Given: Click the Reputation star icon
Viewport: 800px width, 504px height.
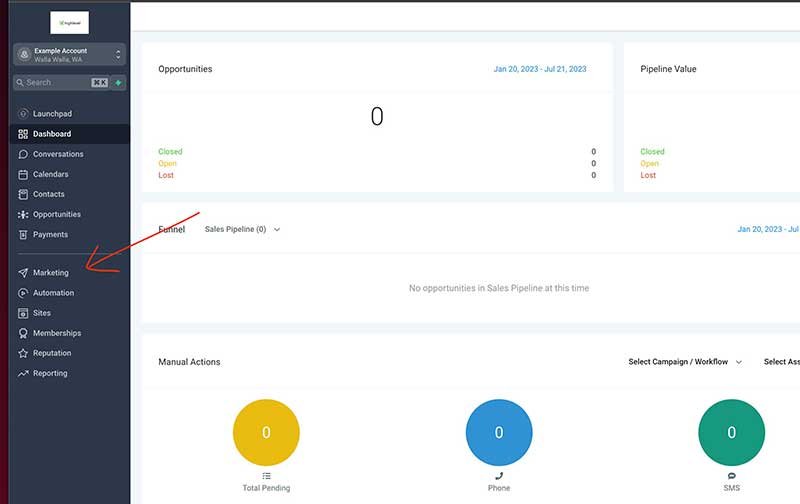Looking at the screenshot, I should [23, 353].
